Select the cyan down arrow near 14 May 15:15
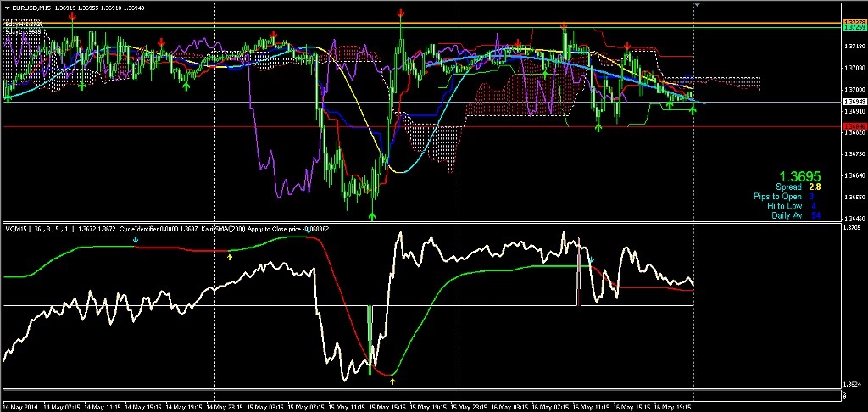The height and width of the screenshot is (412, 868). click(136, 241)
